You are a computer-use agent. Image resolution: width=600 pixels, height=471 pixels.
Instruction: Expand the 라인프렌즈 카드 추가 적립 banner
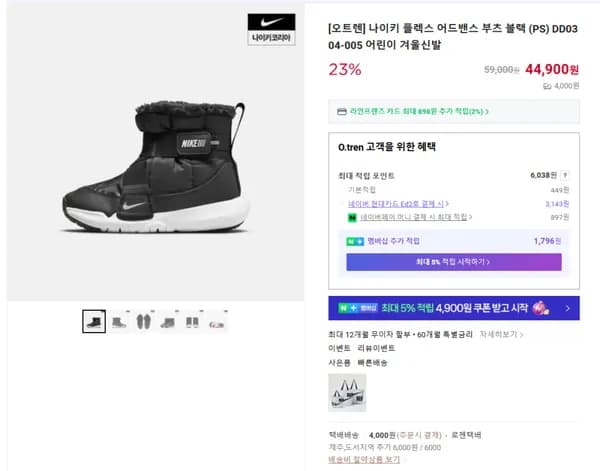tap(453, 113)
